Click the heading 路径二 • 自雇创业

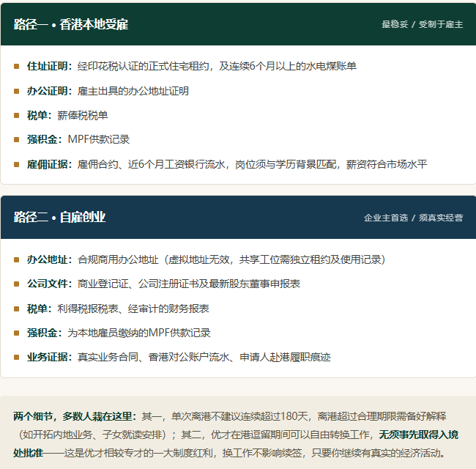[60, 217]
